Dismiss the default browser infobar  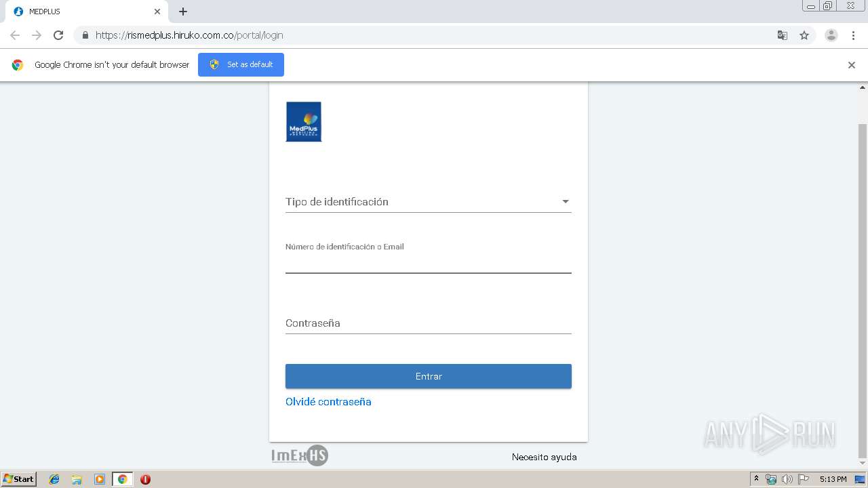click(x=852, y=65)
